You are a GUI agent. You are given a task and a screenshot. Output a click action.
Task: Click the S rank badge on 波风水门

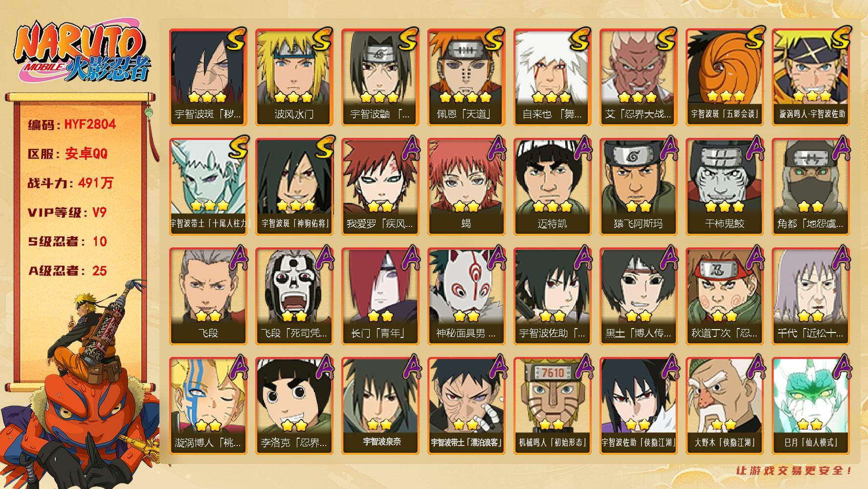pos(322,39)
